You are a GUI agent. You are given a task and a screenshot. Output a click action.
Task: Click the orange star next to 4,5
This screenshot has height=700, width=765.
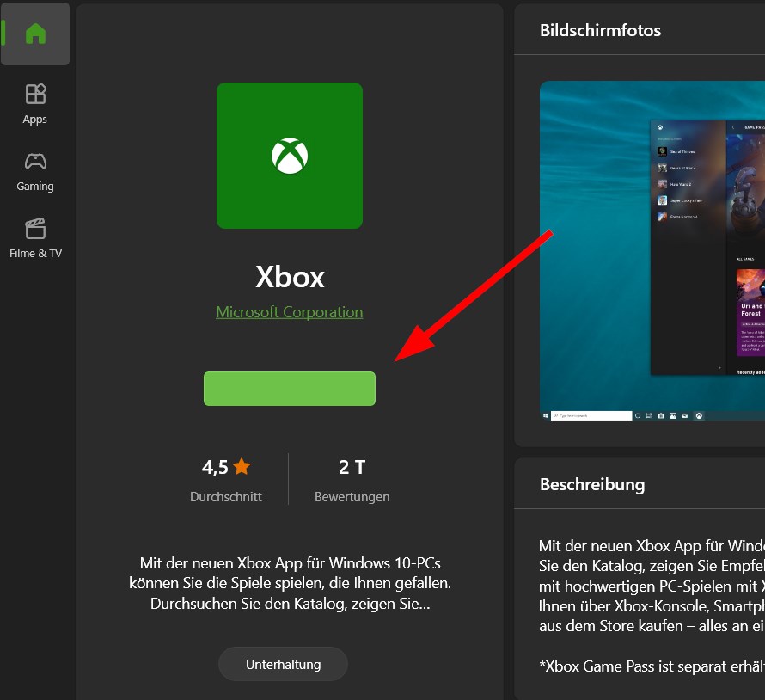click(x=242, y=467)
